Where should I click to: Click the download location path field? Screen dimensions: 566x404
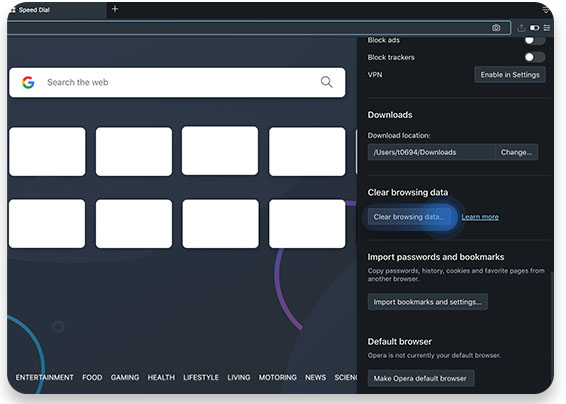pos(431,152)
